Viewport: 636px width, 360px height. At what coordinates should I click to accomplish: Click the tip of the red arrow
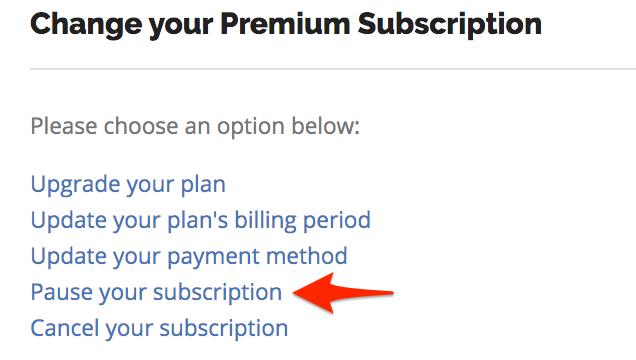[x=295, y=292]
